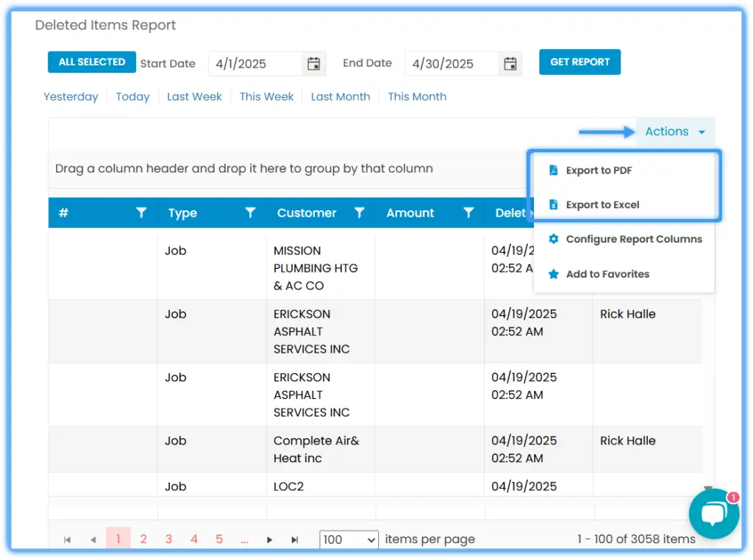
Task: Filter the Amount column
Action: coord(468,212)
